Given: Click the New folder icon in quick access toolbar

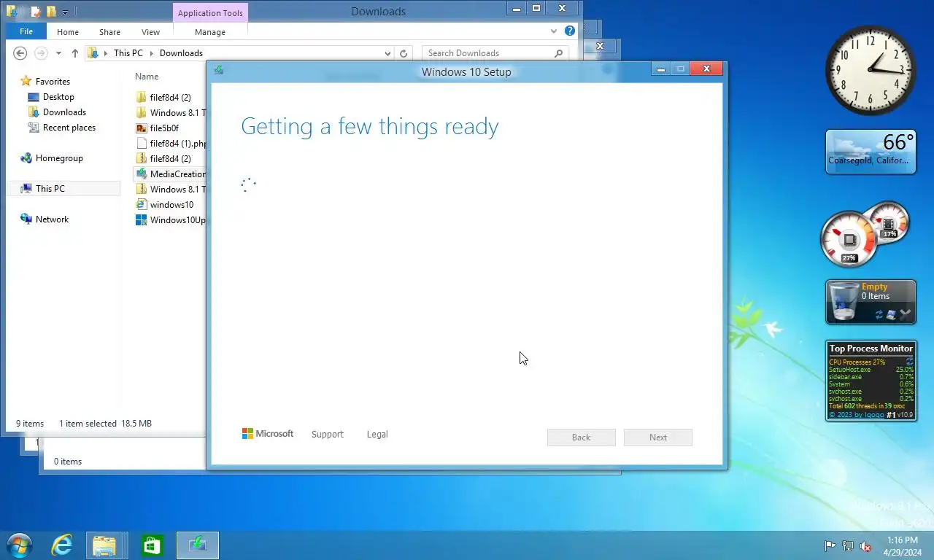Looking at the screenshot, I should [51, 12].
